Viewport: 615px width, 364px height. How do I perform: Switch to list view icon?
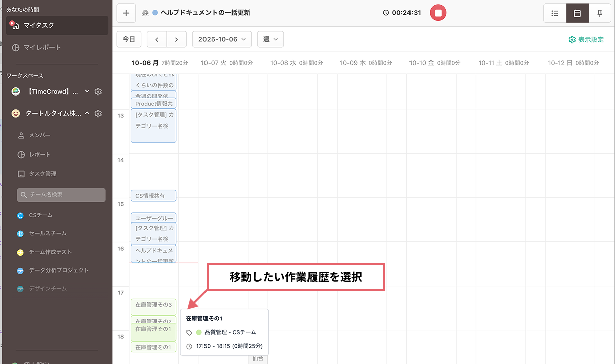click(x=555, y=13)
